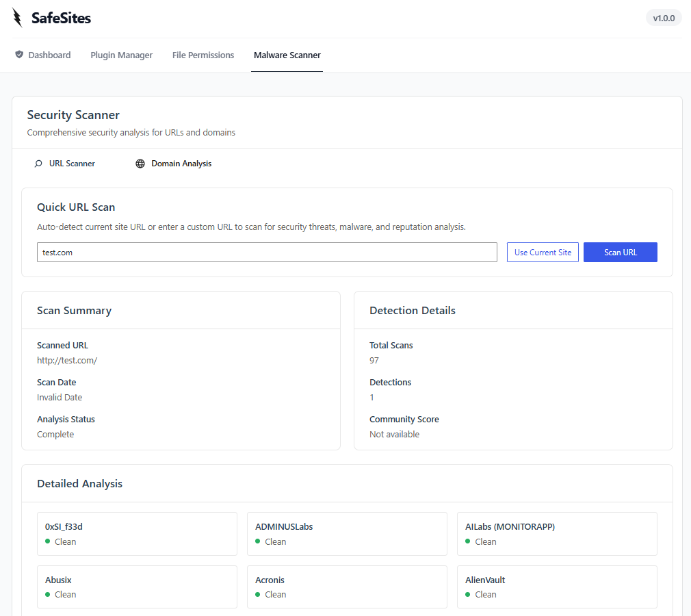Click the green Clean dot under AlienVault
Screen dimensions: 691x616
[x=468, y=594]
